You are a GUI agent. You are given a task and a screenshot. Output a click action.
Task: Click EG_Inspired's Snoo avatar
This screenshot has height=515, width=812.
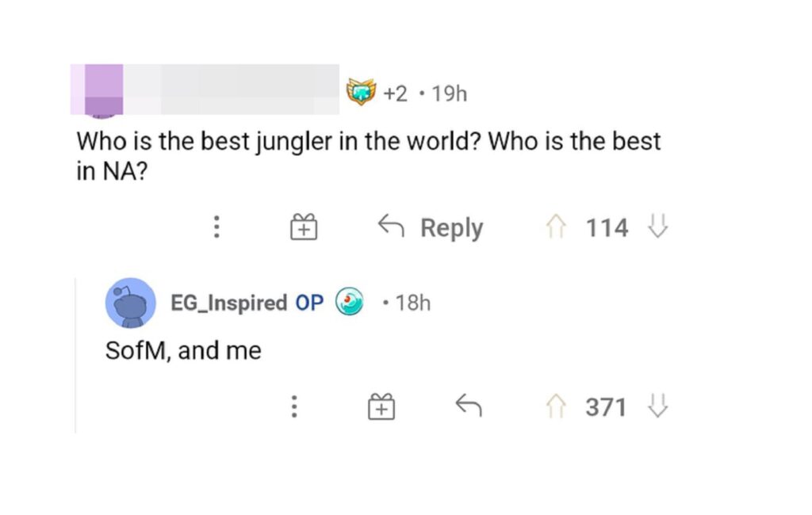tap(130, 303)
